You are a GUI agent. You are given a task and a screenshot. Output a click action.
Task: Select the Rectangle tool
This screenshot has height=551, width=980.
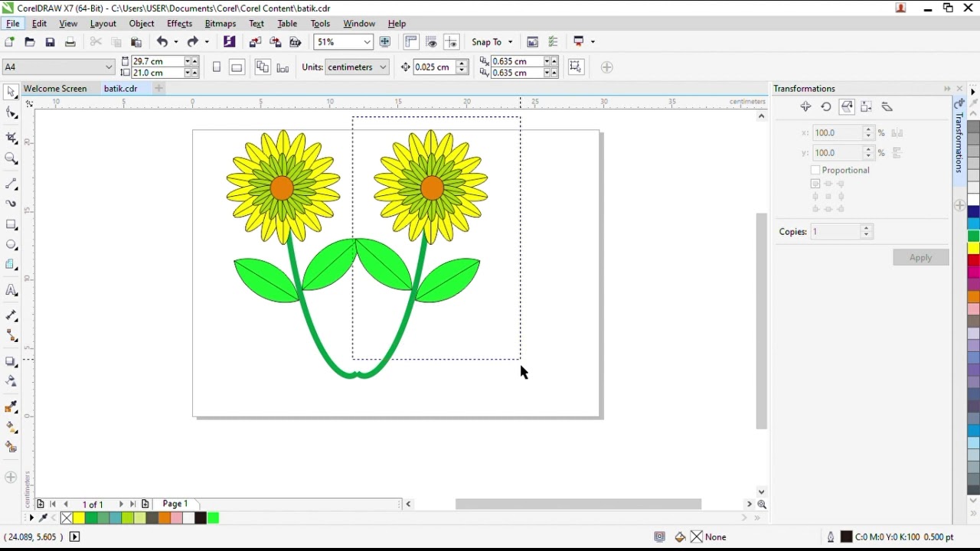point(11,225)
